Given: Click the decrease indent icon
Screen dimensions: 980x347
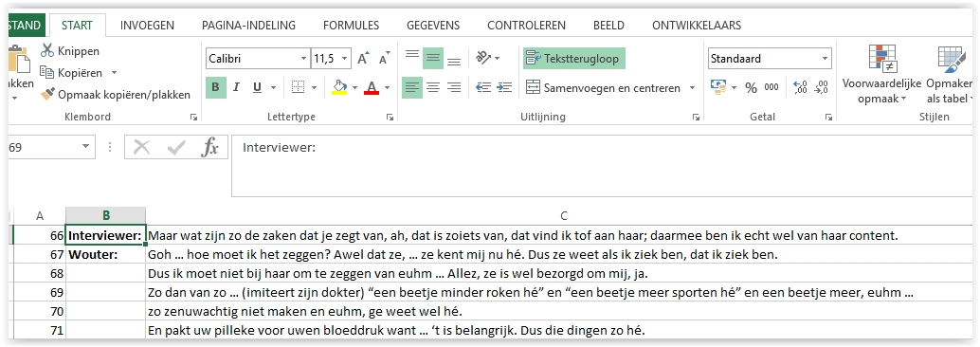Looking at the screenshot, I should 483,87.
